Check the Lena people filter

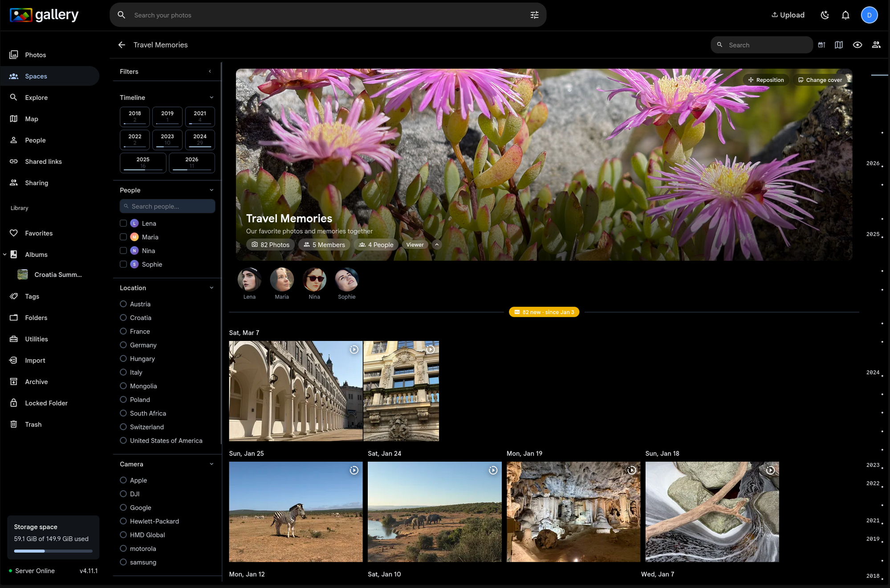coord(123,223)
